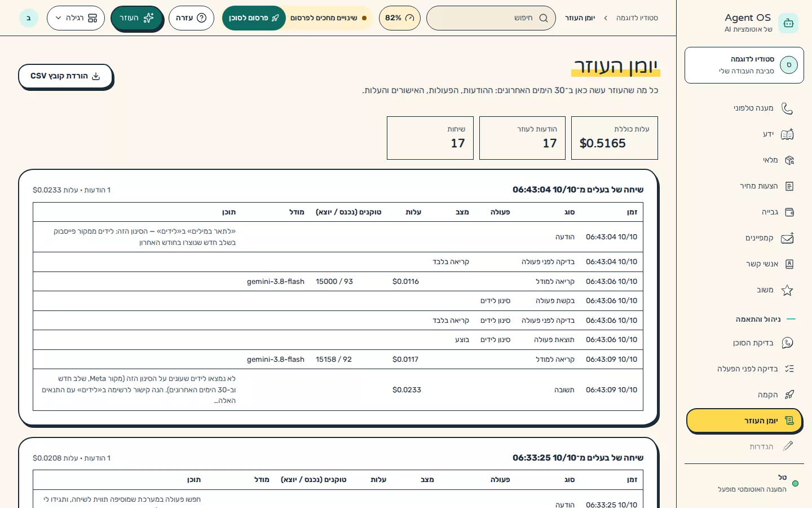Click the 15000 / 93 tokens cell
The width and height of the screenshot is (812, 508).
(x=334, y=282)
